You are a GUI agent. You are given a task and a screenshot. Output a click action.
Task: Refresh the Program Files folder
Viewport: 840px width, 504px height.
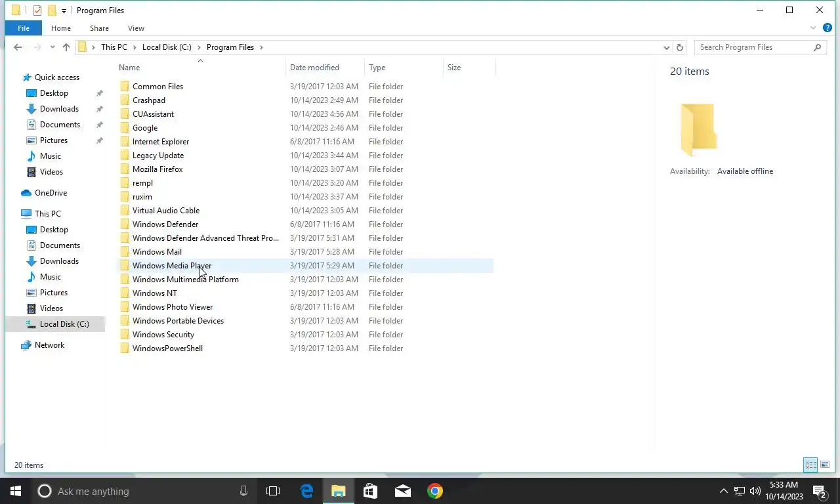click(680, 47)
